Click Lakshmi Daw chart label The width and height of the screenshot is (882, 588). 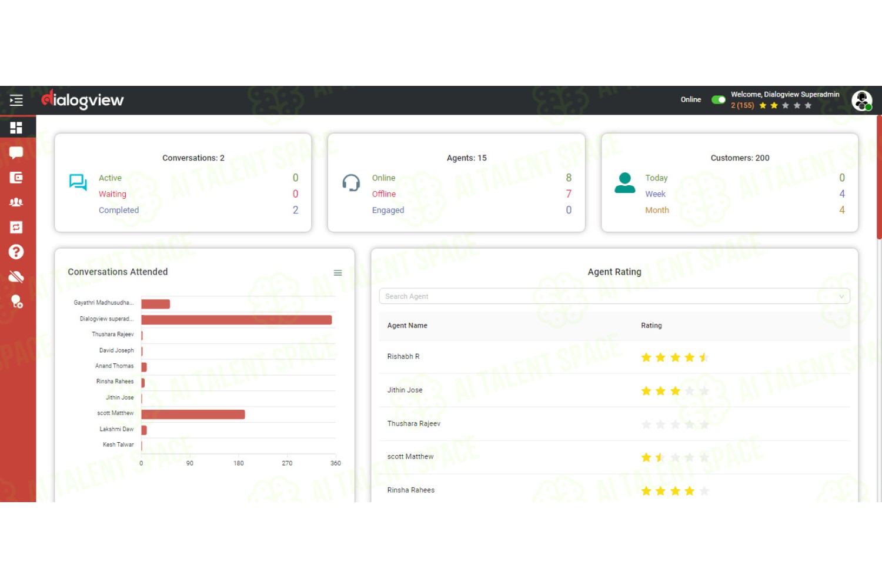(x=116, y=429)
